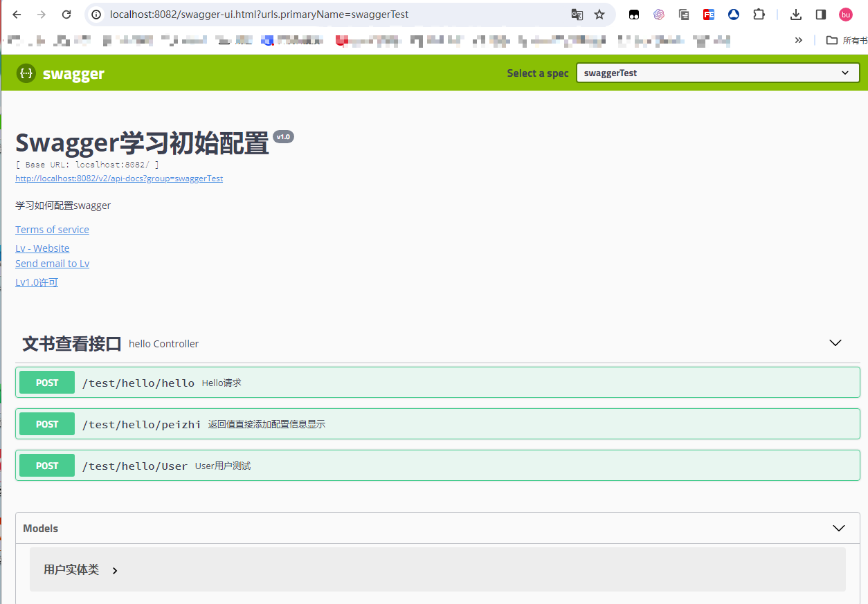
Task: Click the User用户测试 summary text
Action: coord(223,466)
